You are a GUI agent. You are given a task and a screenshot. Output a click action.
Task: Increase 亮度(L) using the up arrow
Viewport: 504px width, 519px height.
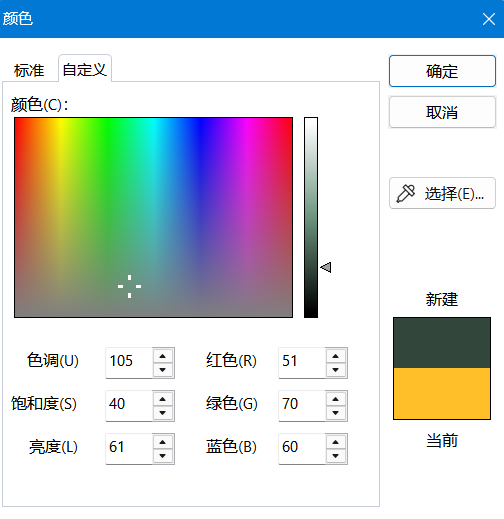pos(163,442)
